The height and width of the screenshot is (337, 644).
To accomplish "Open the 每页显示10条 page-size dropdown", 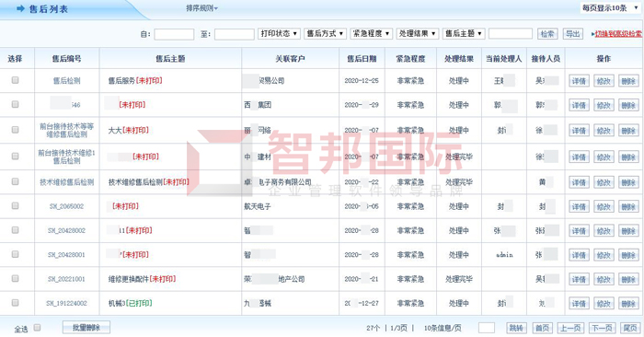I will [610, 7].
